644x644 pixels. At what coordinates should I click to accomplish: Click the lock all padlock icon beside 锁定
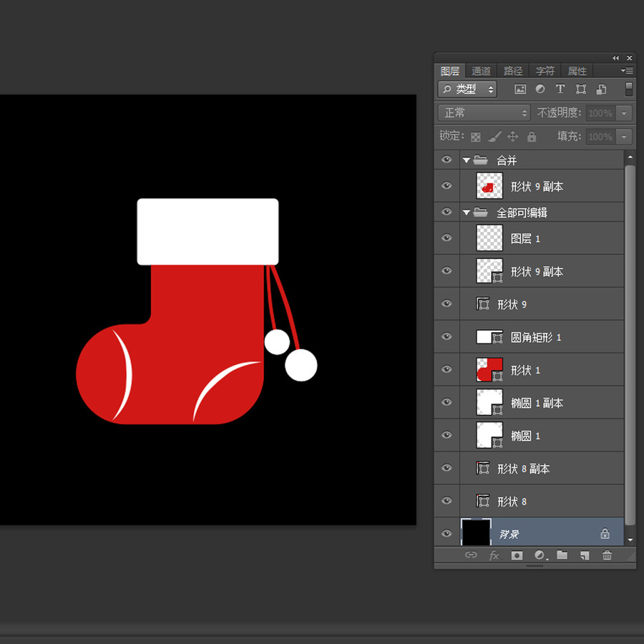[x=532, y=137]
